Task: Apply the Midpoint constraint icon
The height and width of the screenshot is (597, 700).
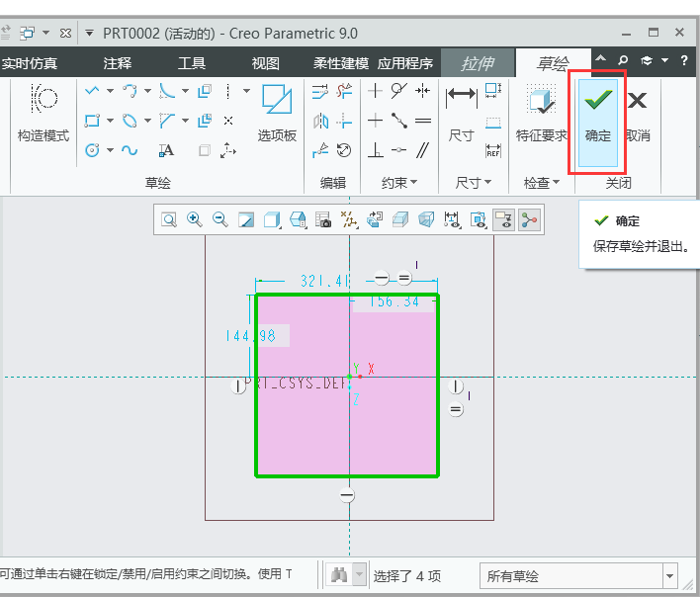Action: coord(398,121)
